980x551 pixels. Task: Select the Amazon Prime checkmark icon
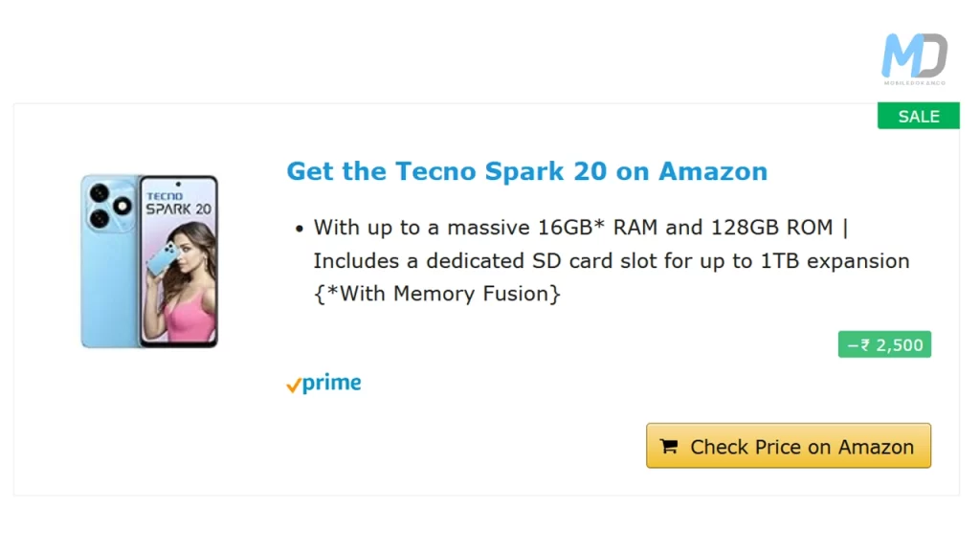coord(294,384)
